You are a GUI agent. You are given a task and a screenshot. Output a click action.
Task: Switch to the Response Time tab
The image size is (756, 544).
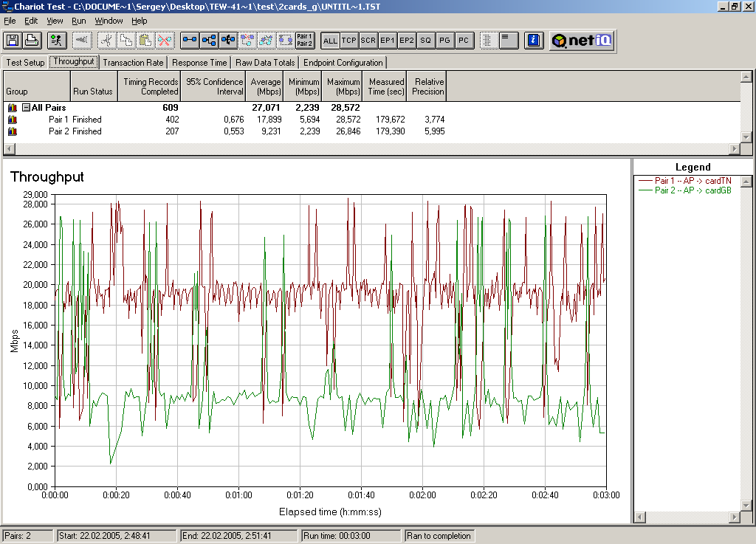tap(199, 63)
